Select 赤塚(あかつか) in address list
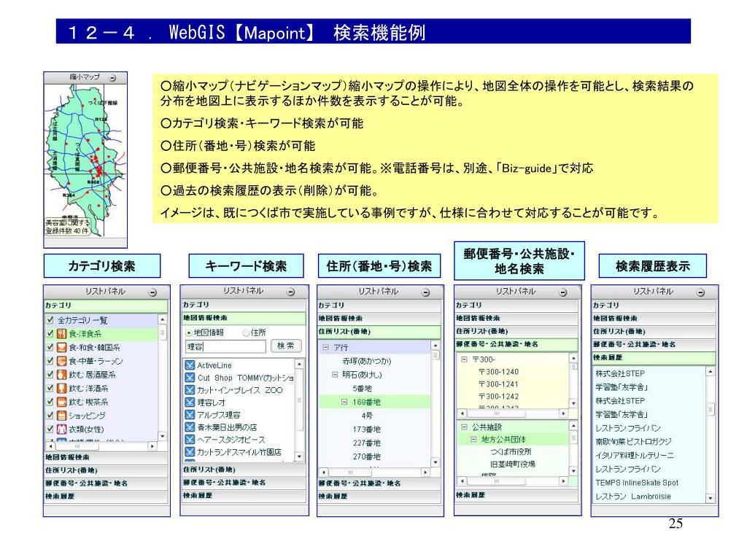 click(366, 362)
